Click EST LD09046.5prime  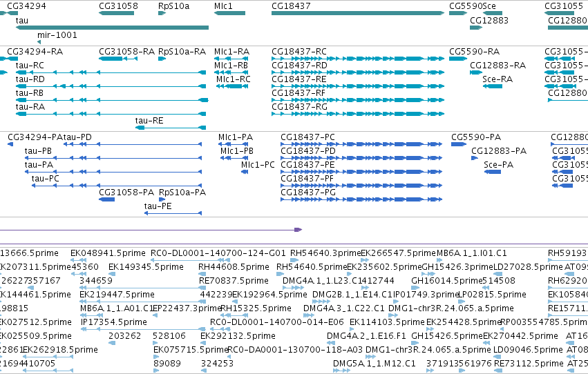[528, 350]
